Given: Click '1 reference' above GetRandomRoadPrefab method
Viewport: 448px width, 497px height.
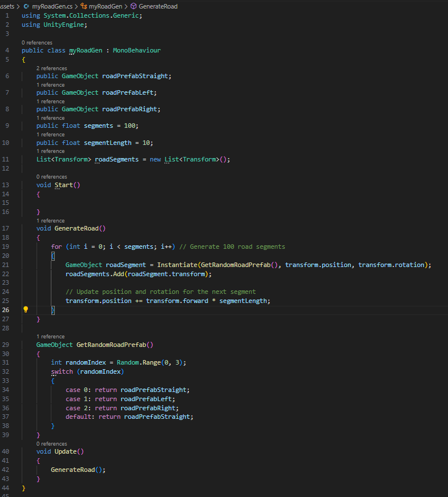Looking at the screenshot, I should [x=50, y=336].
